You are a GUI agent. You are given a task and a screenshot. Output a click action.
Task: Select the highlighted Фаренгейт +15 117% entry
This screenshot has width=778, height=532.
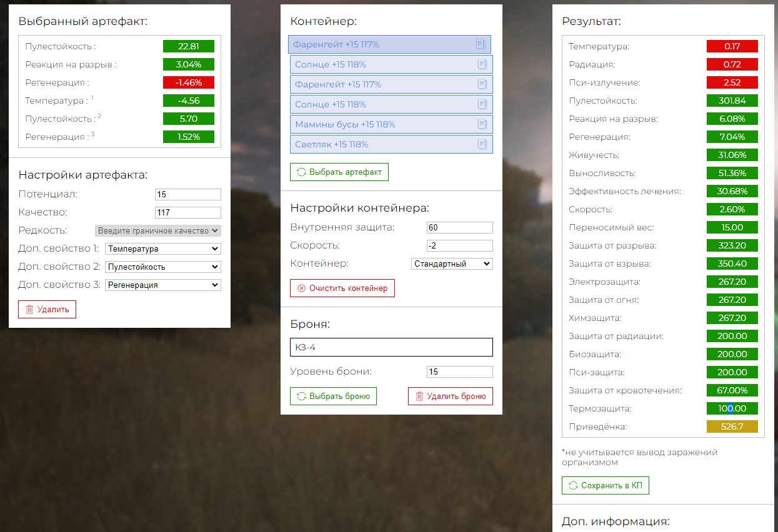point(389,44)
